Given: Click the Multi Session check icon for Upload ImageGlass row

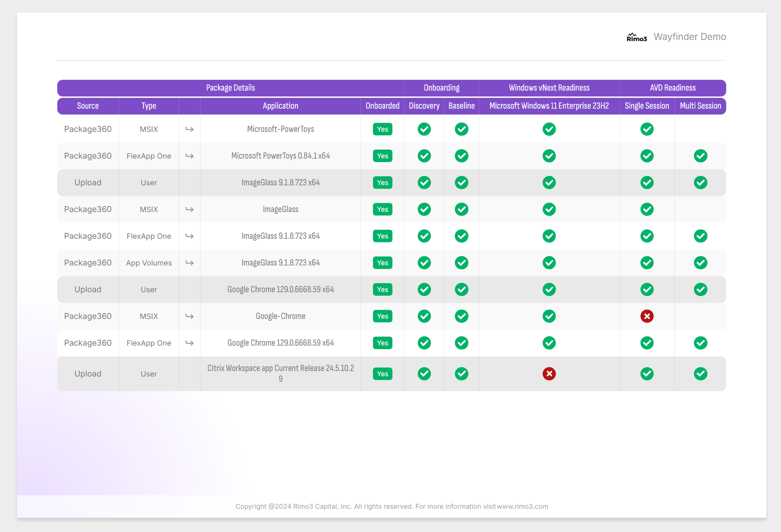Looking at the screenshot, I should click(x=701, y=182).
